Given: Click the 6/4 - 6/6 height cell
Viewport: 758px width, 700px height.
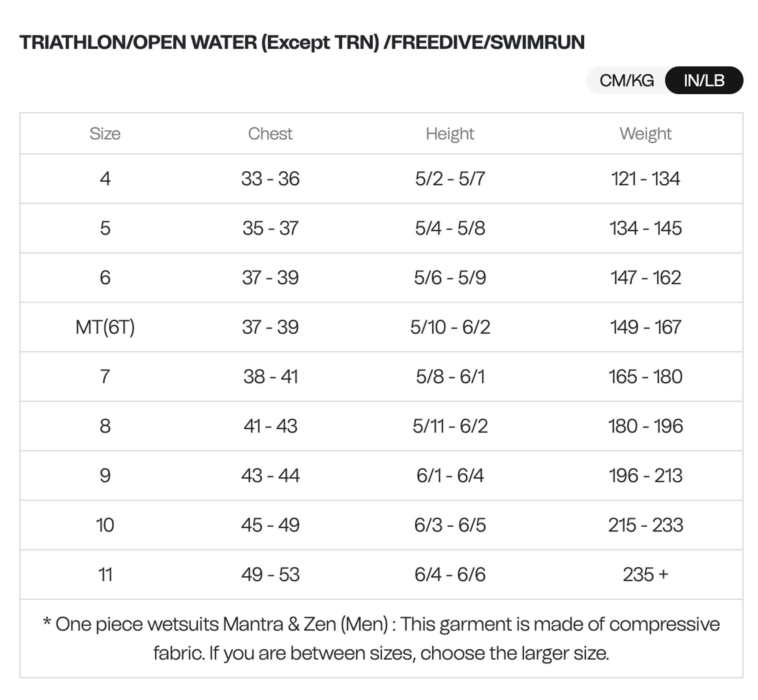Looking at the screenshot, I should [x=450, y=574].
